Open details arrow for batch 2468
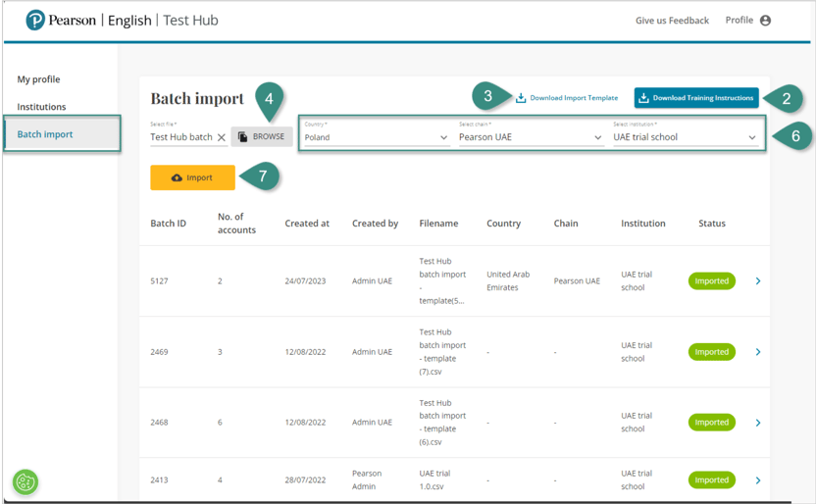816x504 pixels. (758, 423)
